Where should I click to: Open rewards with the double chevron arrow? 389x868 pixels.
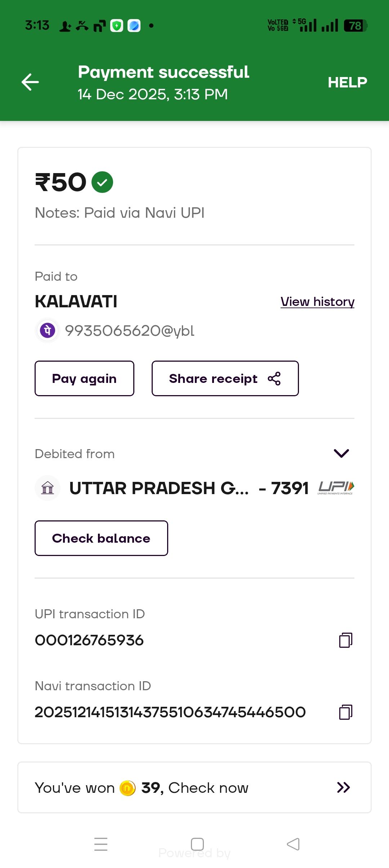coord(343,787)
